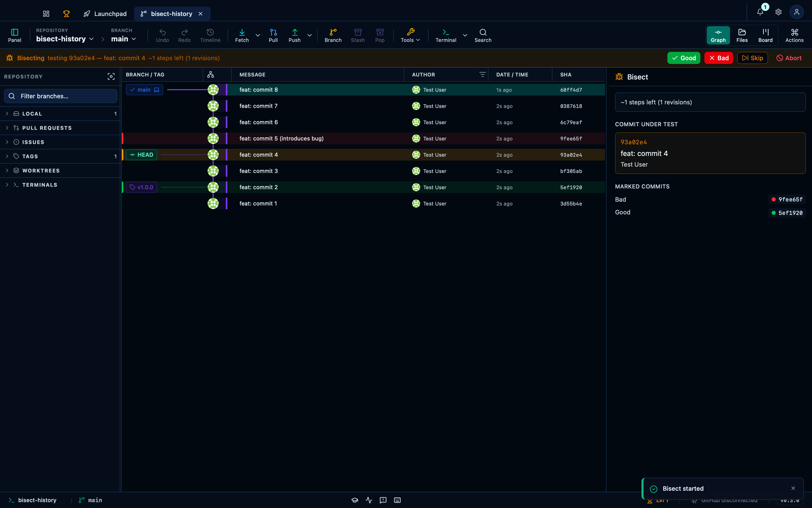812x508 pixels.
Task: Close the bisect-history tab
Action: click(200, 14)
